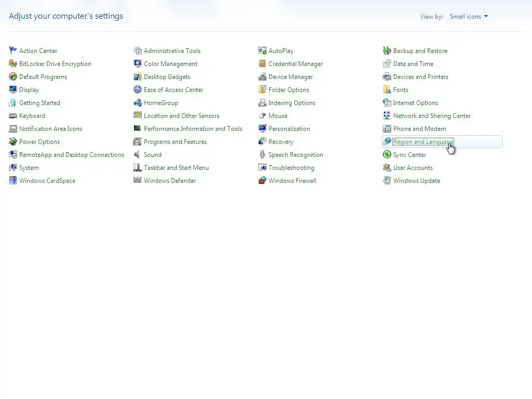Click the BitLocker Drive Encryption icon

[13, 63]
